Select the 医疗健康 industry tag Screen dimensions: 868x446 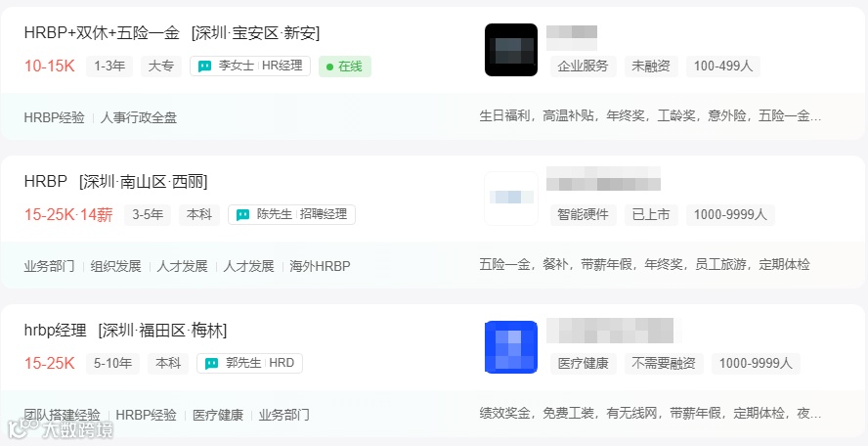tap(583, 364)
